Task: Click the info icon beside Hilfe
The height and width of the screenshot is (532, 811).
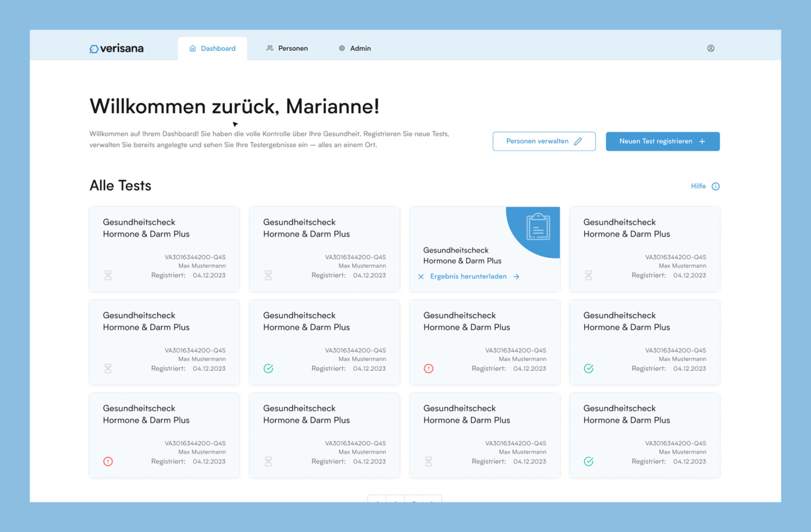Action: 716,186
